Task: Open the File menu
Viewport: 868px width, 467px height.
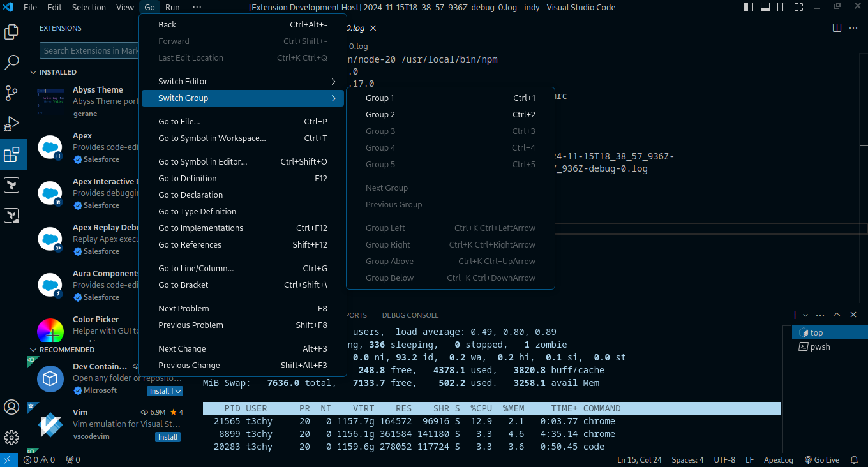Action: [x=30, y=7]
